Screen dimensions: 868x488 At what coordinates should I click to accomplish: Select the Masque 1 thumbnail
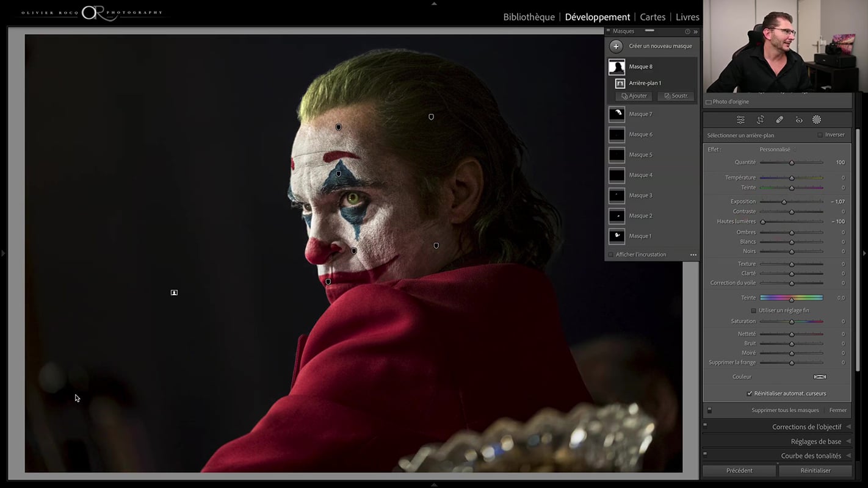tap(617, 236)
